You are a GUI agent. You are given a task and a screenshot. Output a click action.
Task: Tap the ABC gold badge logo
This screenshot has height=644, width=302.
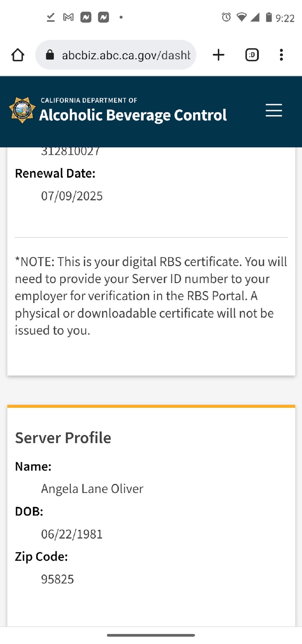[x=22, y=110]
